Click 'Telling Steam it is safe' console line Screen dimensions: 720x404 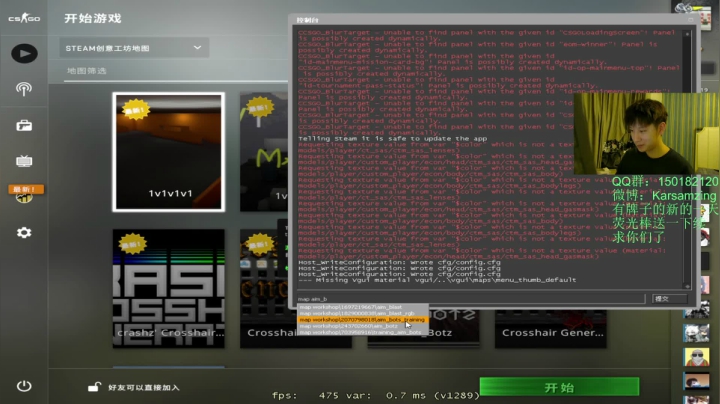[x=393, y=139]
